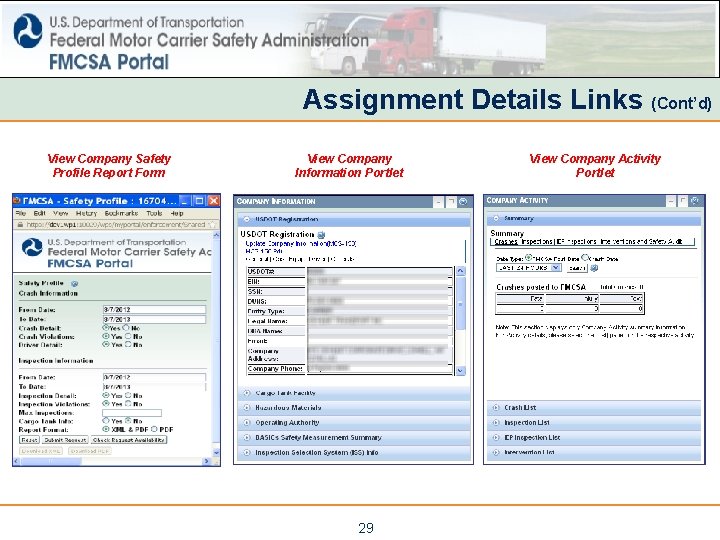
Task: Click Check Request Availability button
Action: tap(129, 440)
